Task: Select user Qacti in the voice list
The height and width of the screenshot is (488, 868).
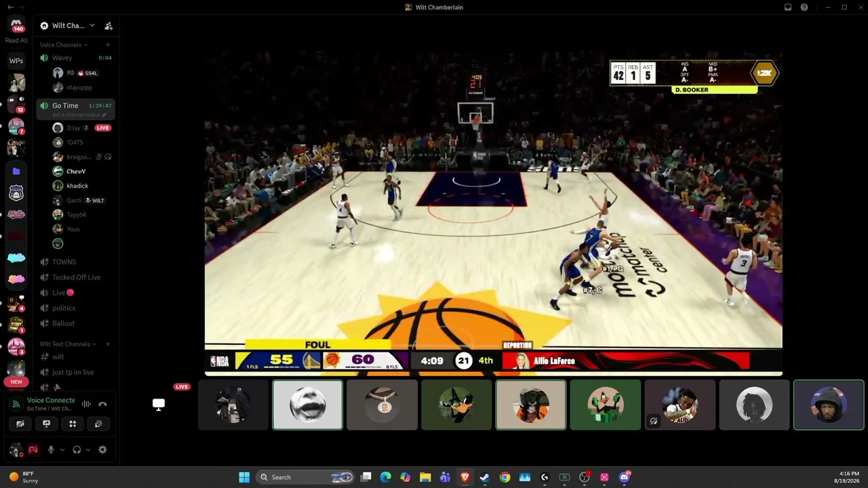Action: tap(75, 201)
